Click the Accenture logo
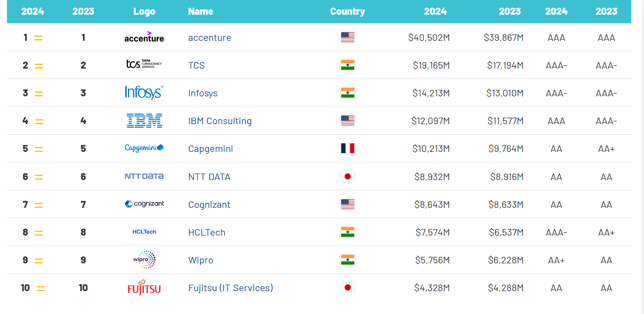This screenshot has width=644, height=314. click(144, 37)
